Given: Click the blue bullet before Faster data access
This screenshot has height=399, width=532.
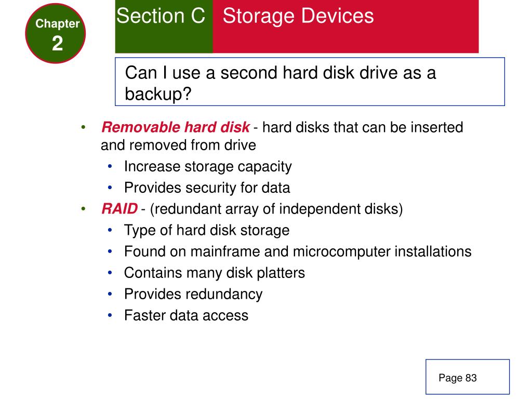Looking at the screenshot, I should (110, 315).
